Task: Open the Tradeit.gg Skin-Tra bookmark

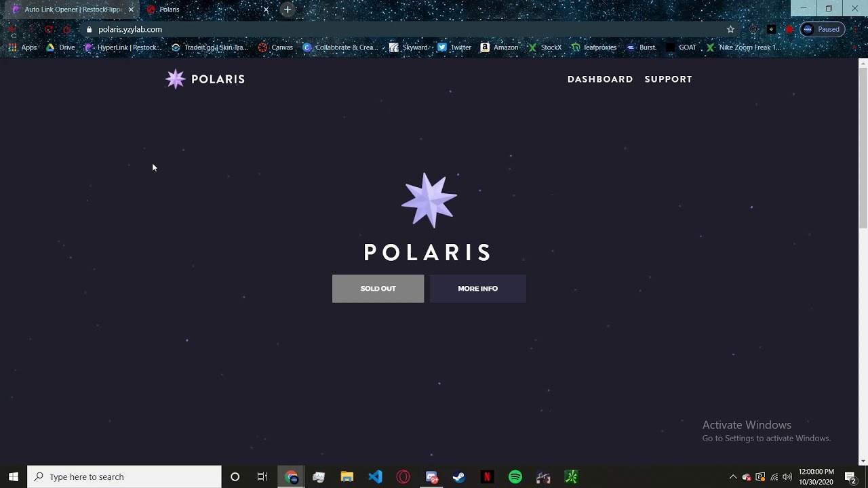Action: tap(210, 47)
